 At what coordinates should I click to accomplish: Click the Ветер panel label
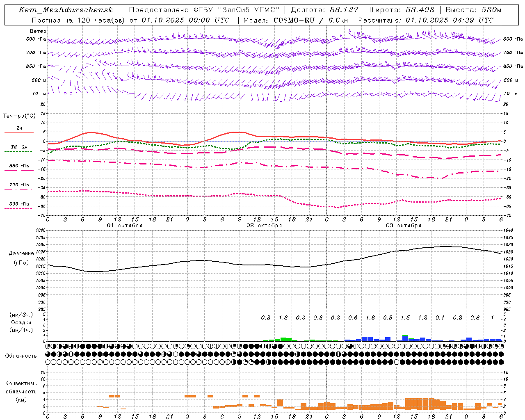[38, 31]
